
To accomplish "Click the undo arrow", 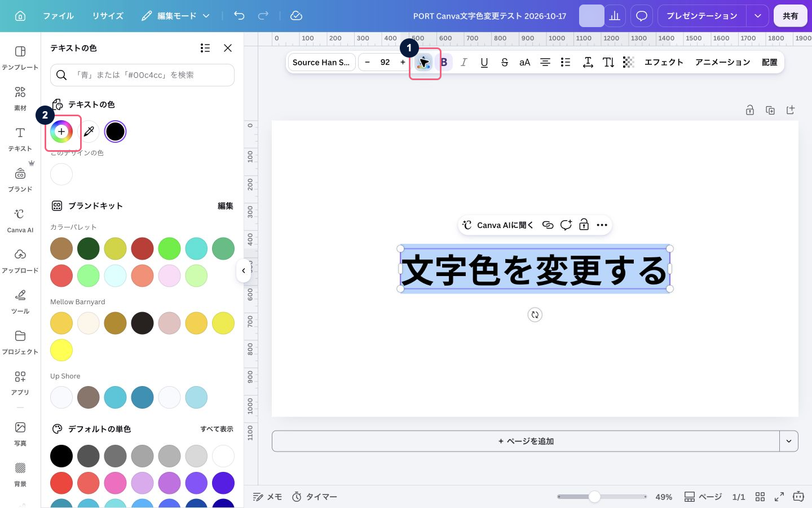I will pyautogui.click(x=239, y=16).
